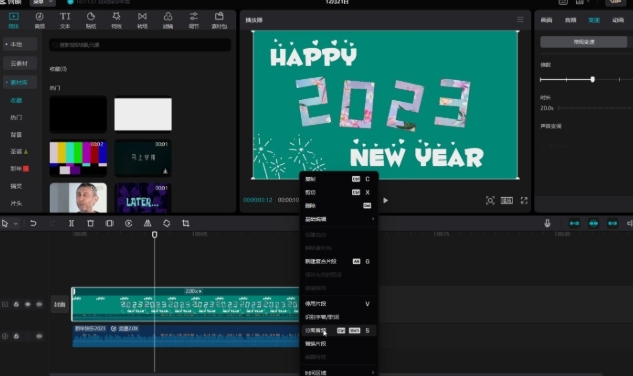Toggle the eye visibility icon on video track
The image size is (633, 376).
pos(27,304)
